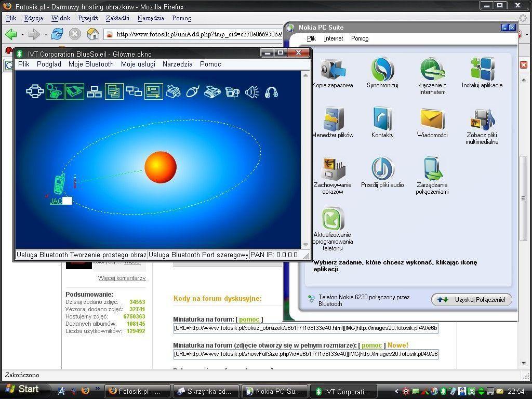Click the Firefox address bar URL field

(x=193, y=34)
